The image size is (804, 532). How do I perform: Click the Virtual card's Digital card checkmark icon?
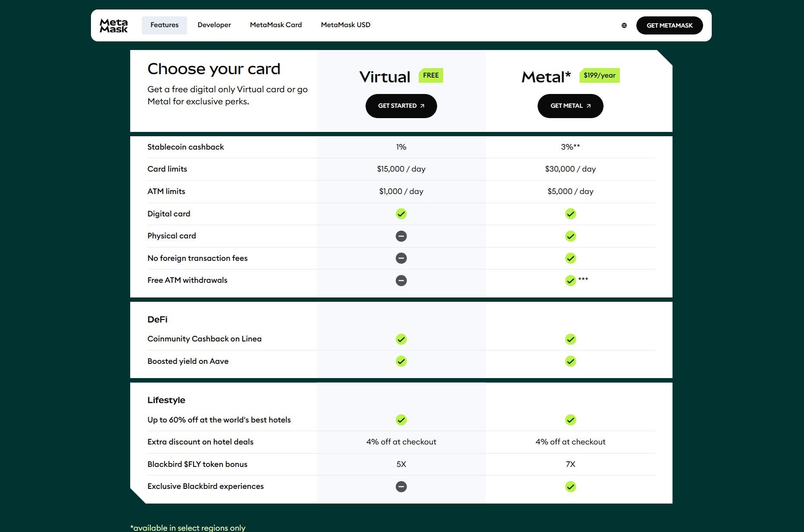[x=401, y=213]
